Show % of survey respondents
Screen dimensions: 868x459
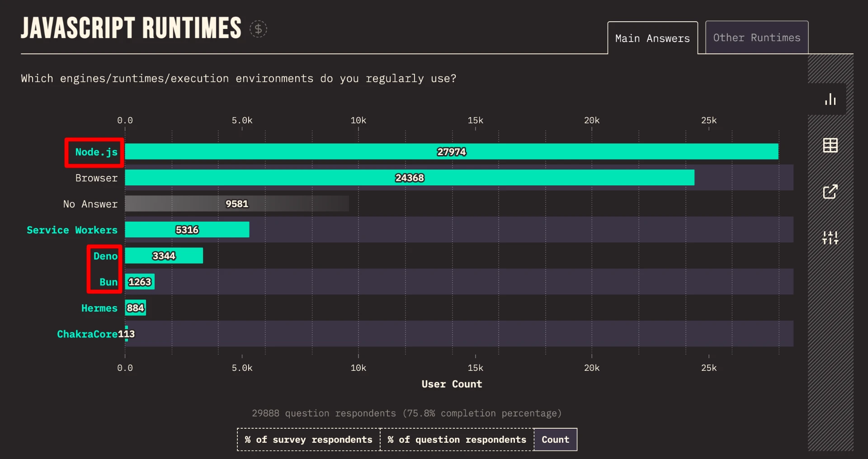coord(308,440)
